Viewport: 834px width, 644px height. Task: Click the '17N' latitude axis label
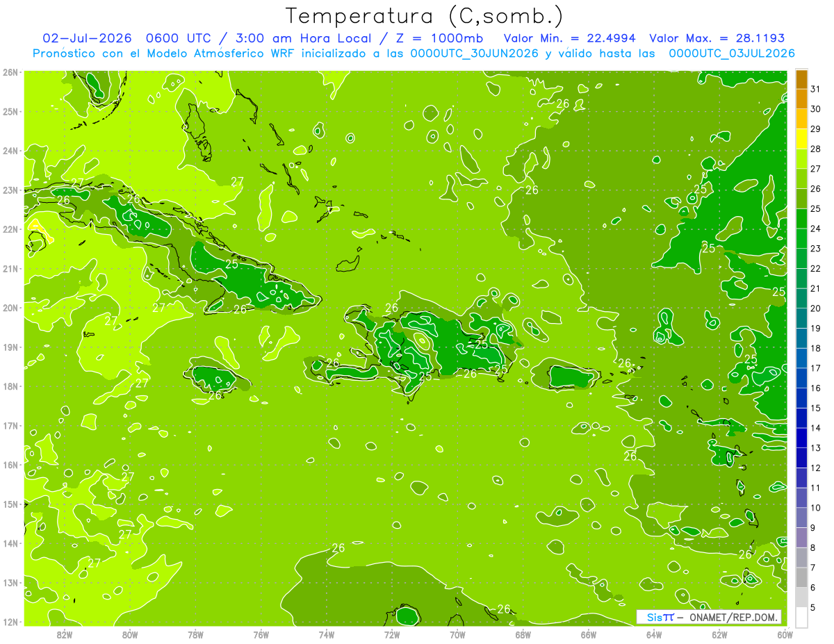[x=10, y=425]
